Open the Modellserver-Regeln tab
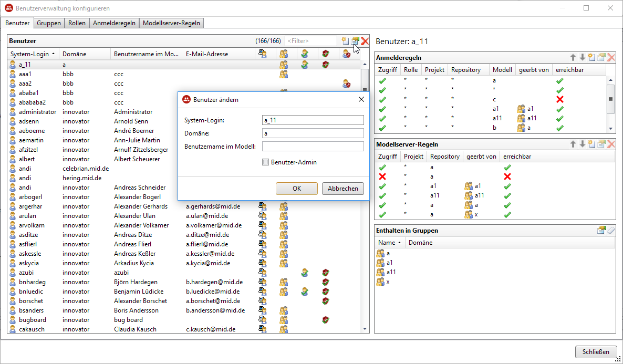Image resolution: width=623 pixels, height=364 pixels. pos(171,23)
